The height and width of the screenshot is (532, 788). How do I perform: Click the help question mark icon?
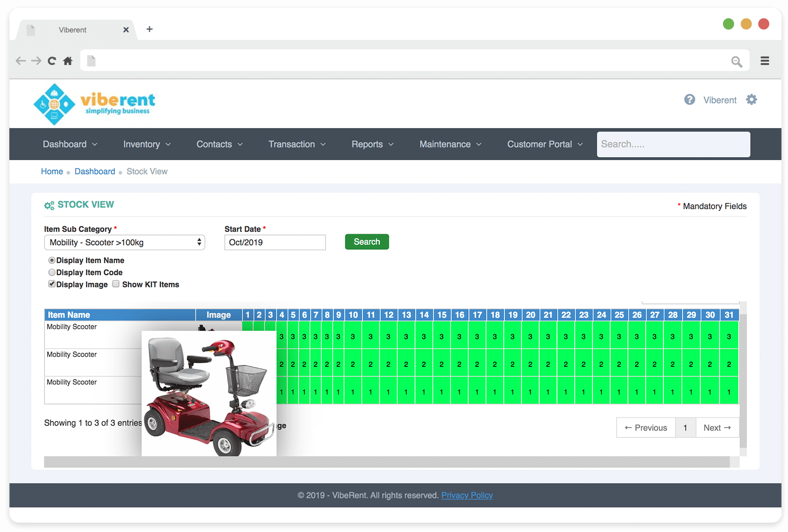689,100
